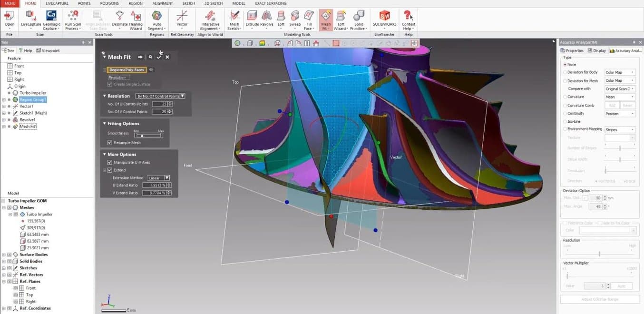Switch to the EXACT SURFACING tab
The width and height of the screenshot is (644, 314).
click(x=271, y=3)
